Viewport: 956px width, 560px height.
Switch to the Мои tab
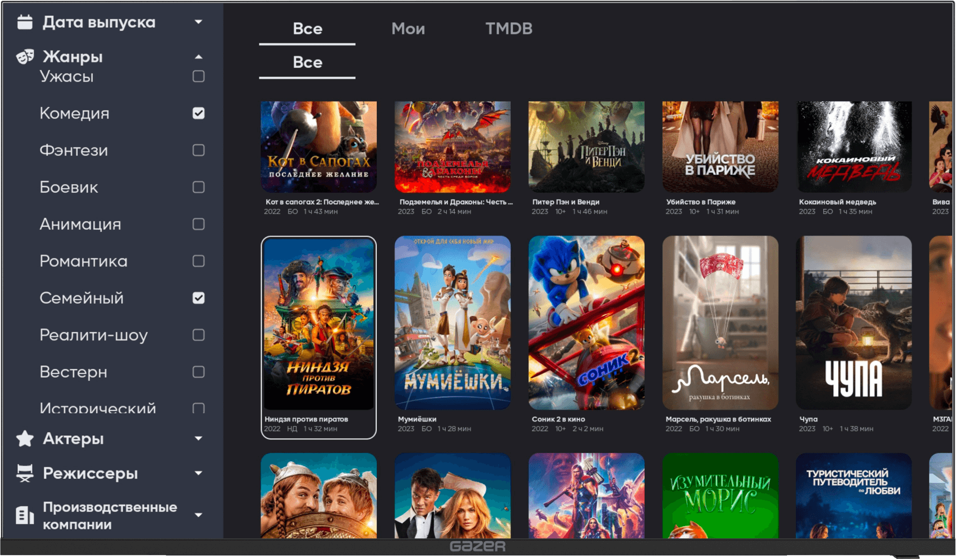408,29
